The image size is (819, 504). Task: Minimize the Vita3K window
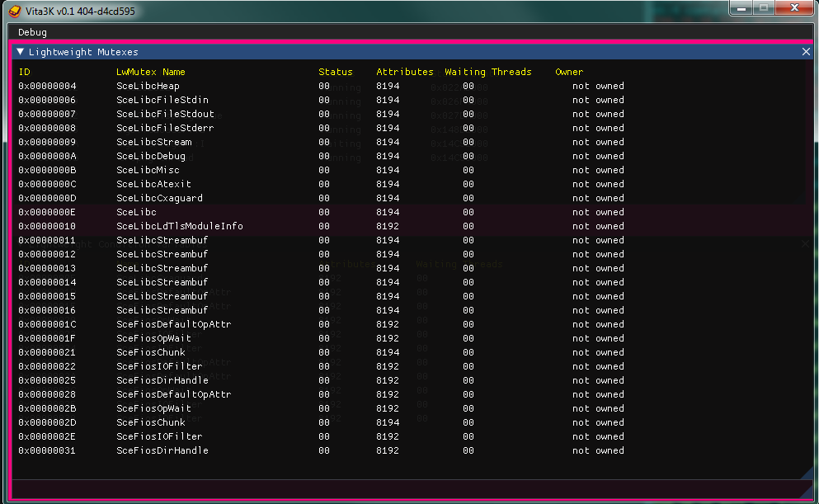point(741,8)
